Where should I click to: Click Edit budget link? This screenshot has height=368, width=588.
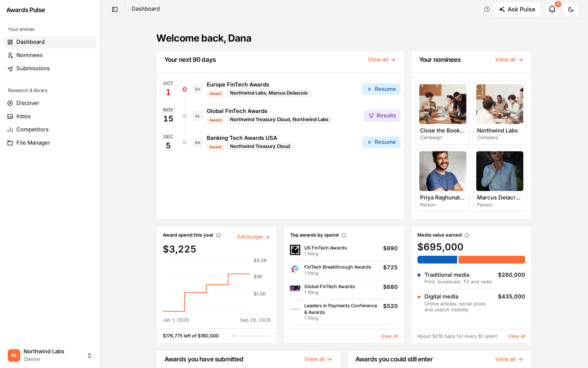coord(253,237)
